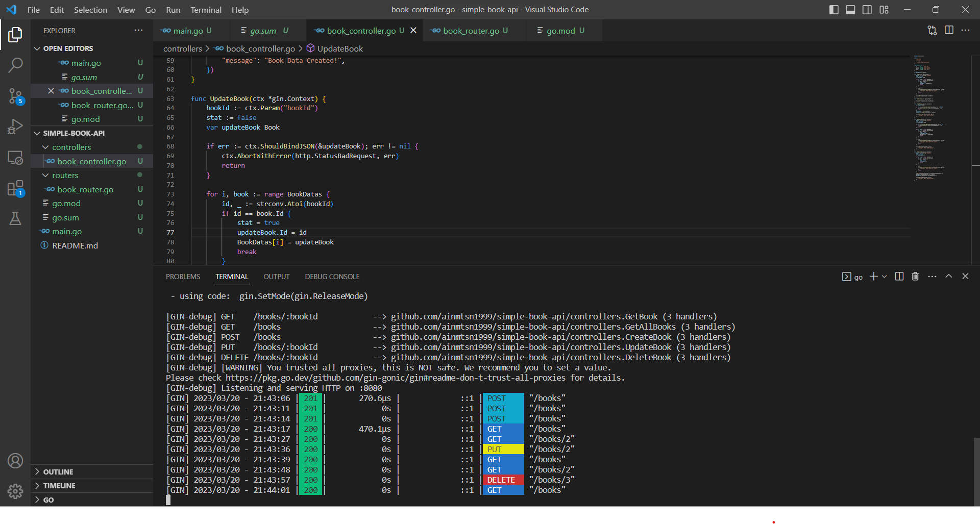The width and height of the screenshot is (980, 524).
Task: Toggle secondary side bar visibility
Action: coord(867,10)
